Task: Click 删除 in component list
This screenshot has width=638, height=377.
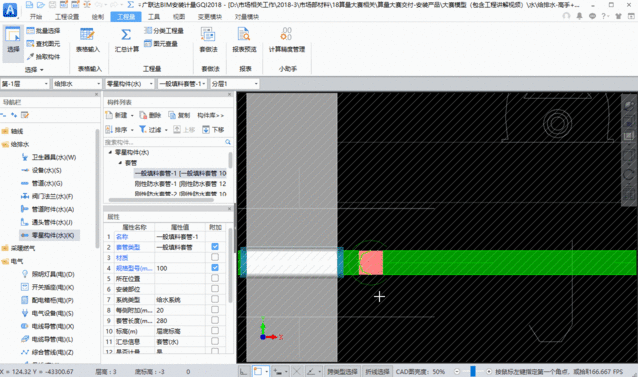Action: click(150, 115)
